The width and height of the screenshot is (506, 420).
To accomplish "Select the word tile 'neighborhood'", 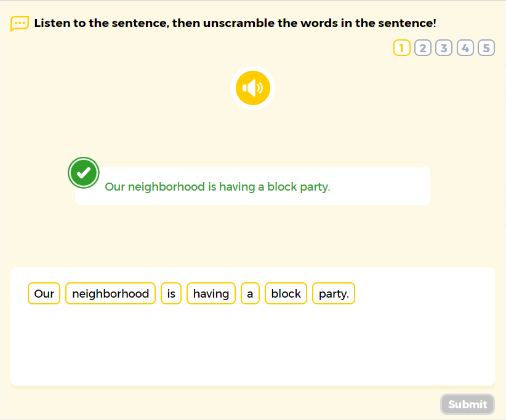I will click(110, 293).
